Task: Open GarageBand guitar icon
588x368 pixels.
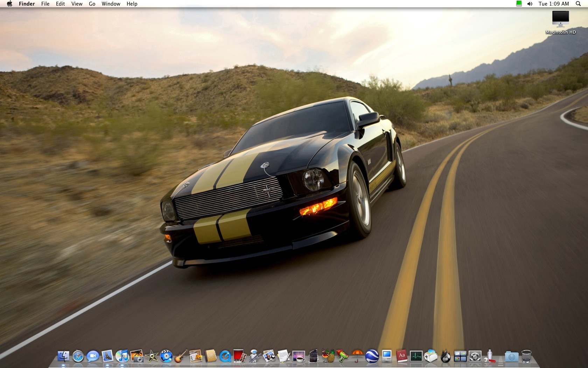Action: tap(181, 356)
